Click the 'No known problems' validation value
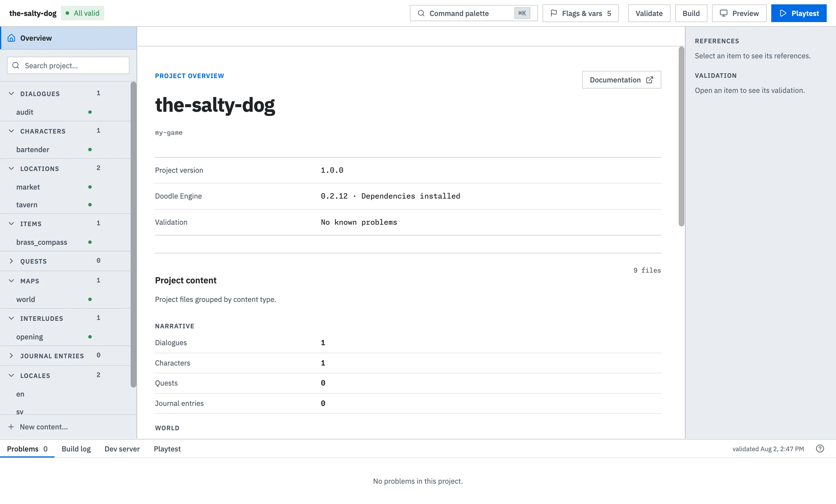 (x=359, y=222)
